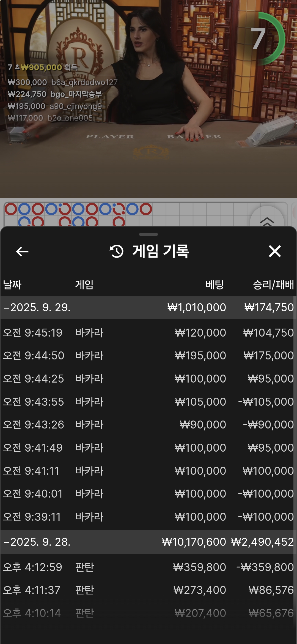Open the 오후 4:12:59 판탄 record
The image size is (297, 644).
(148, 567)
